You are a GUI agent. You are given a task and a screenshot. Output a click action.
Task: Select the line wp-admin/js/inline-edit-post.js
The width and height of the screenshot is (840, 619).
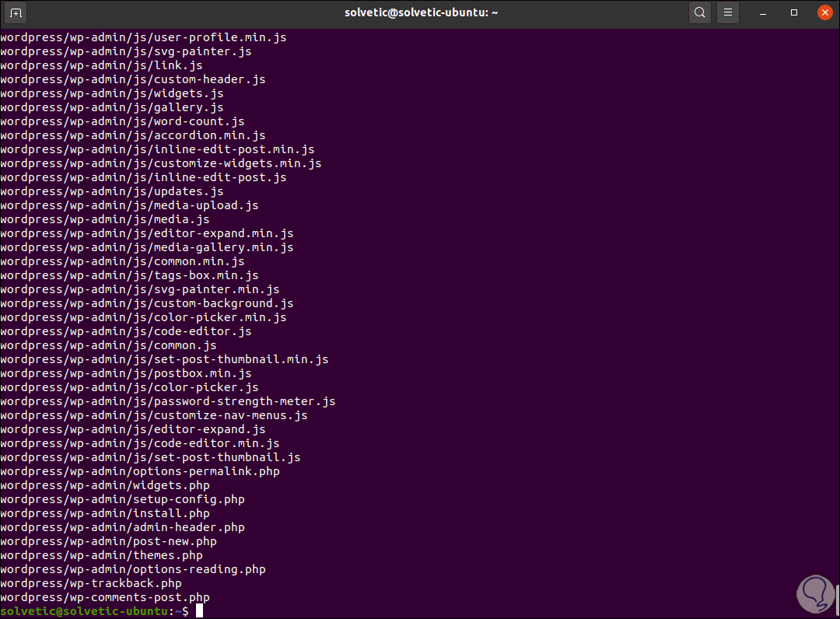(x=144, y=177)
